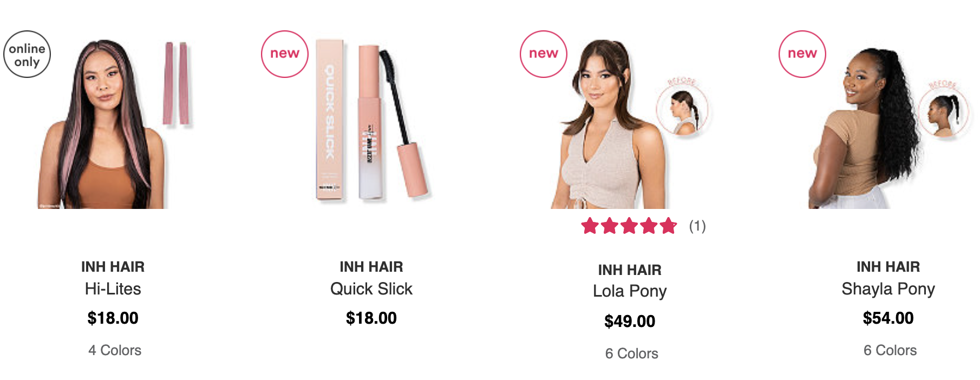Open the Quick Slick mascara product image
980x380 pixels.
tap(372, 120)
